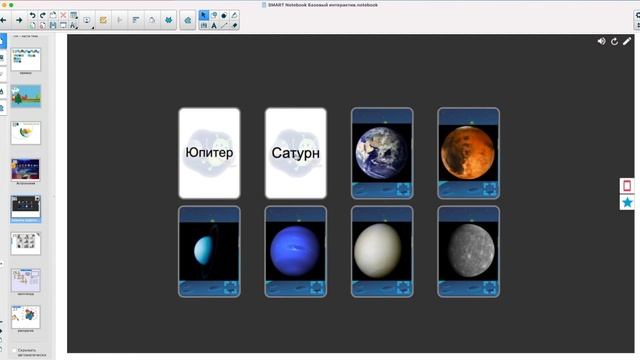This screenshot has height=360, width=640.
Task: Open the screen shade toolbar icon
Action: 63,25
